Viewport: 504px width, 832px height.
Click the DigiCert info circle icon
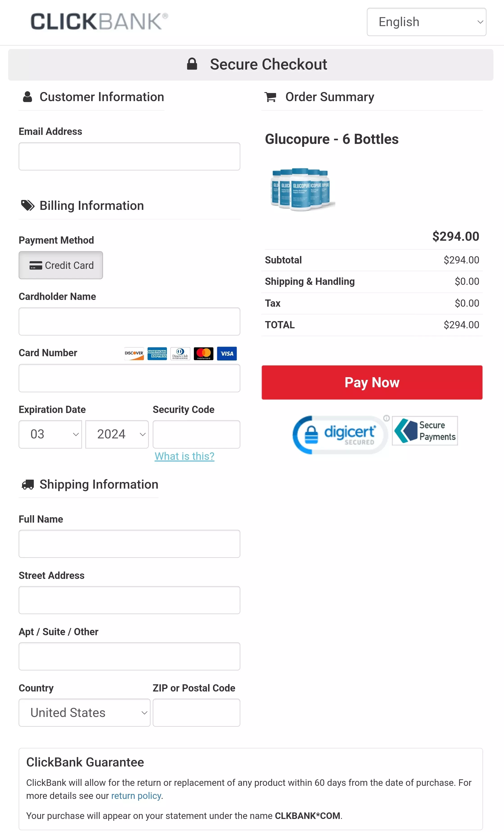[x=386, y=418]
